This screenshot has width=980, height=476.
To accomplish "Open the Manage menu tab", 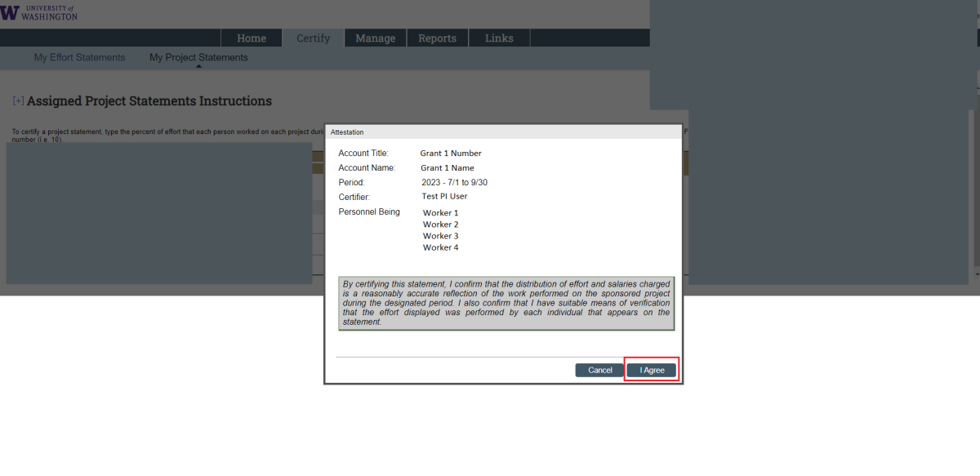I will 375,38.
